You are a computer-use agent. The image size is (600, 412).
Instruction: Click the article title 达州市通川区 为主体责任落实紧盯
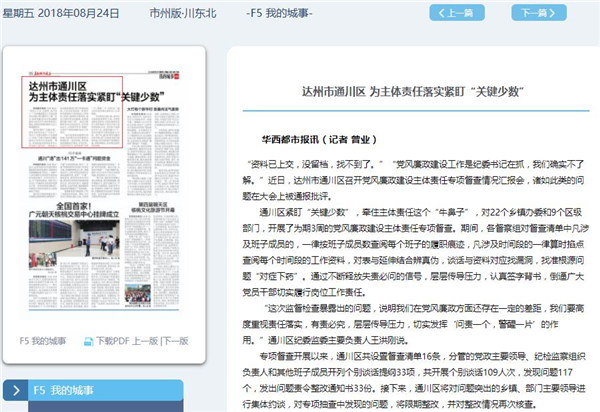click(412, 91)
